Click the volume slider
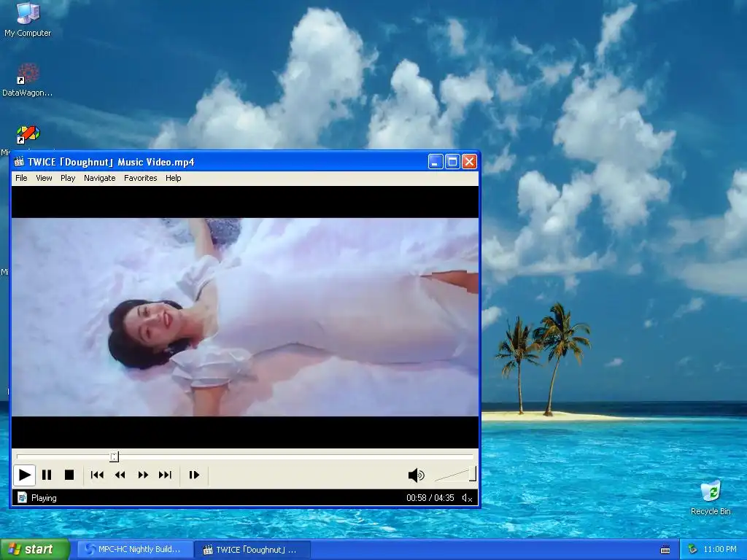Viewport: 747px width, 560px height. 455,475
